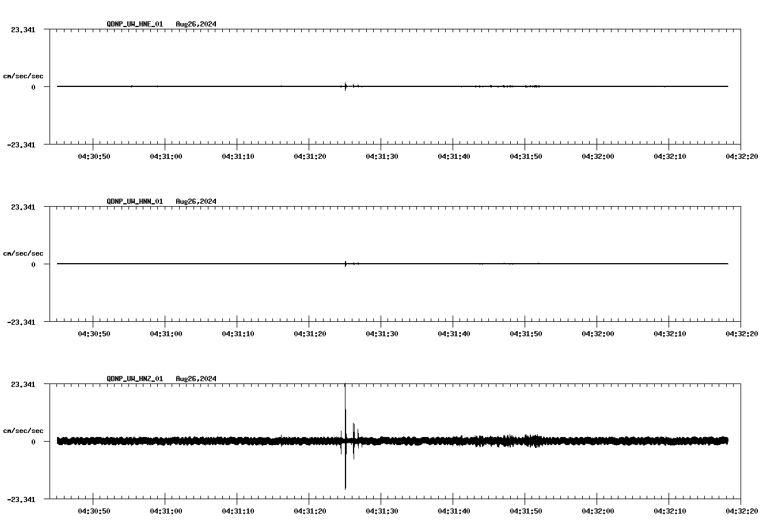Click the 04:31:30 time label under HNE plot

(382, 157)
